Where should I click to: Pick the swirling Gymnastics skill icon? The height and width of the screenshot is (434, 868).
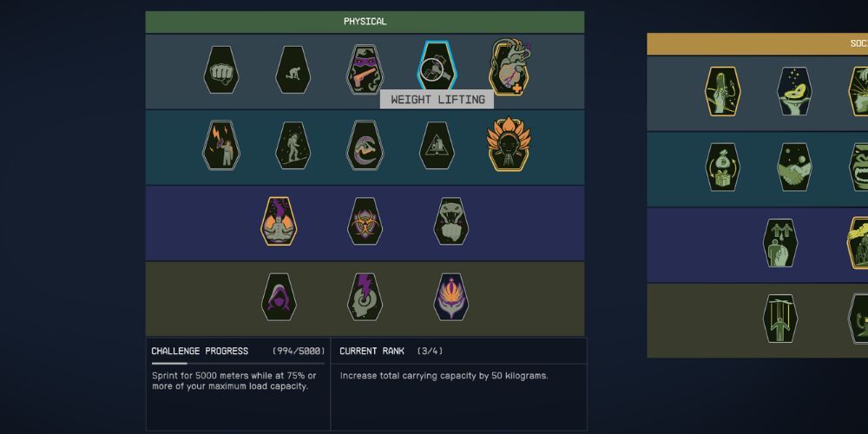click(x=365, y=146)
